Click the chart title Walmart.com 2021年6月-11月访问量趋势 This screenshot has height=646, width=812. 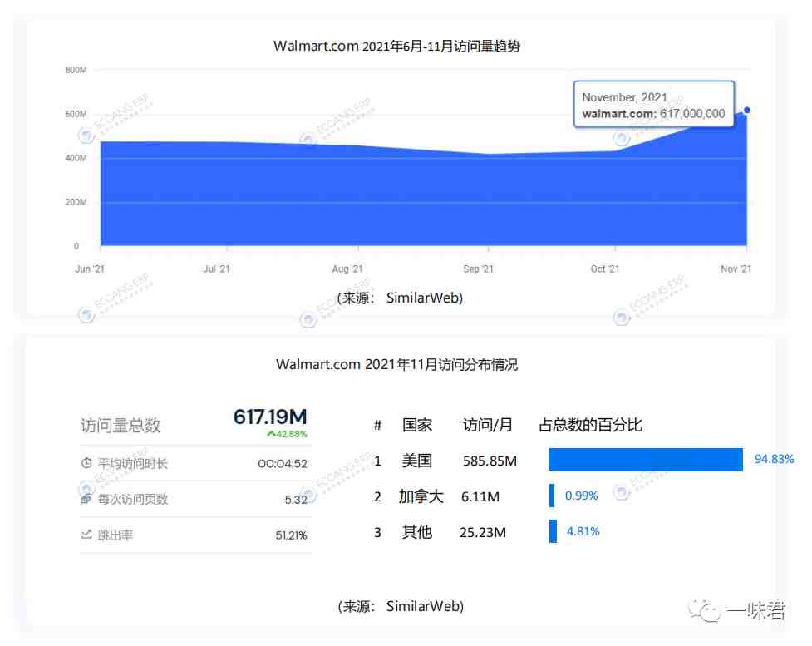tap(396, 46)
